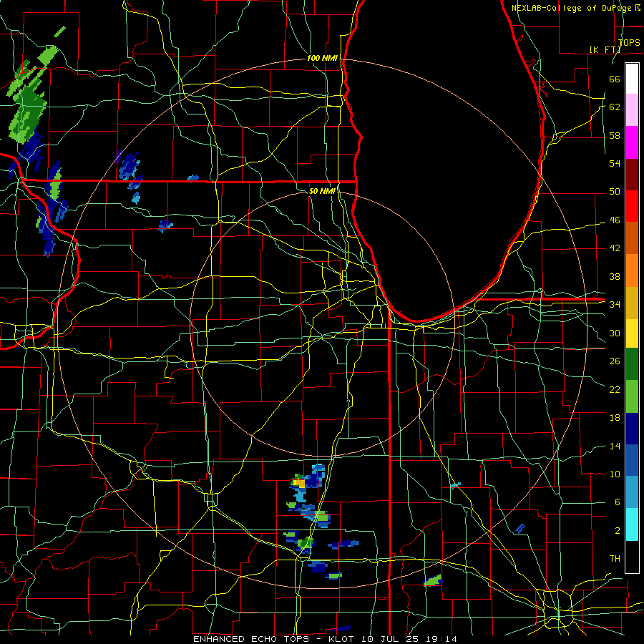This screenshot has height=644, width=644.
Task: Click the legend value "22"
Action: (x=615, y=390)
